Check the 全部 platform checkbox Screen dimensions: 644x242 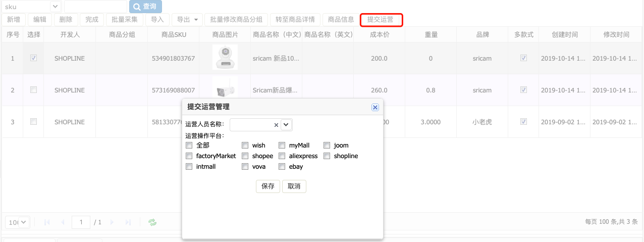[x=189, y=145]
